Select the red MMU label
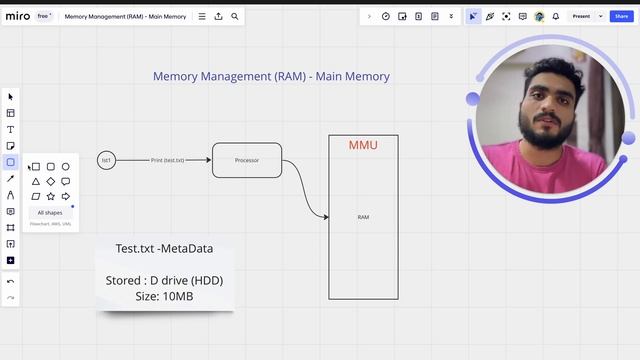The width and height of the screenshot is (640, 360). click(x=363, y=145)
